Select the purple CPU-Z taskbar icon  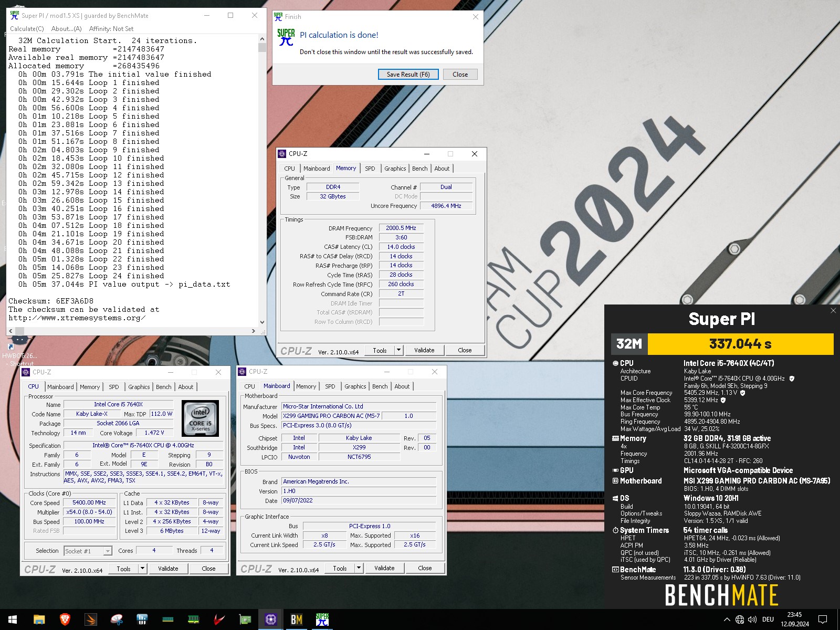(x=271, y=619)
